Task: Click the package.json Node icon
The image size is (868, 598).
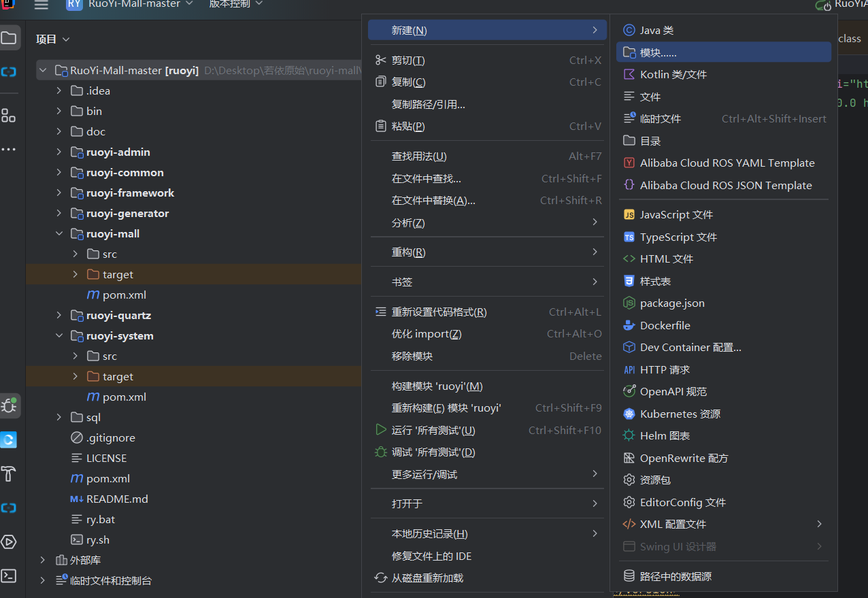Action: tap(629, 303)
